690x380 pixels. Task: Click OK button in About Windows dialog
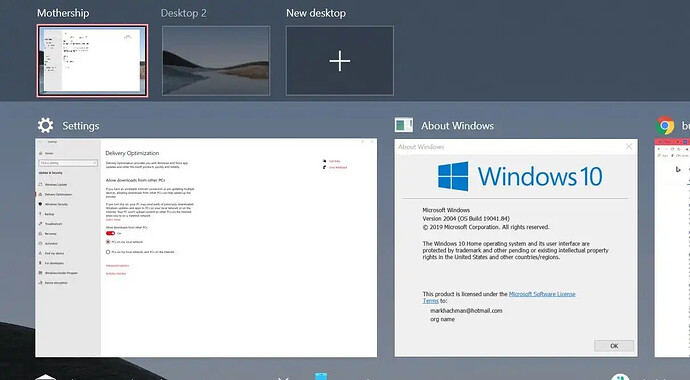click(x=614, y=346)
